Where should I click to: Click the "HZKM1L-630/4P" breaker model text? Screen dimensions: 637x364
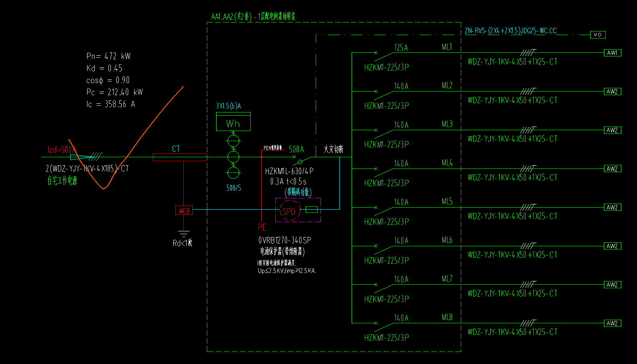tap(289, 171)
